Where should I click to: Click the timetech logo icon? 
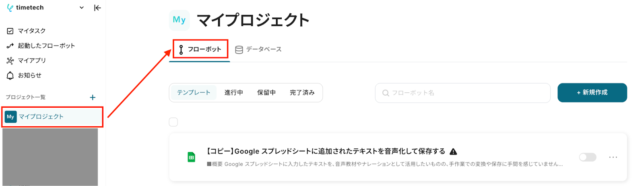coord(10,8)
